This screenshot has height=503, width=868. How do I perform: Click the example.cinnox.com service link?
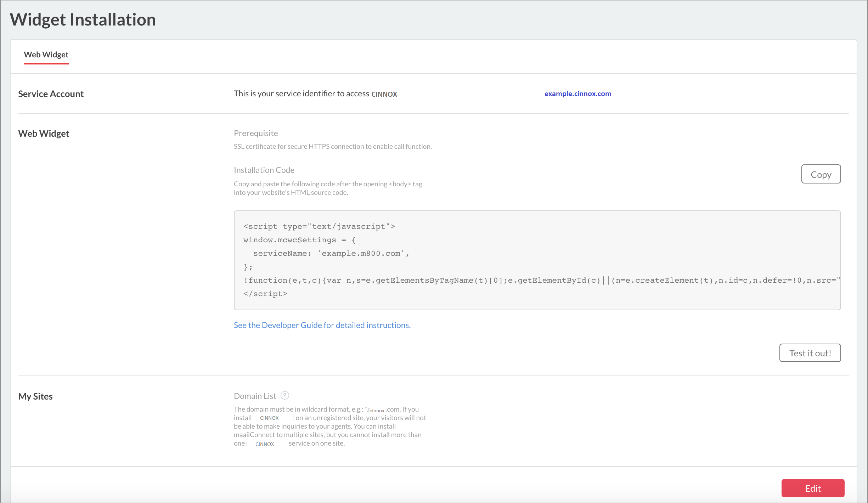click(x=578, y=94)
